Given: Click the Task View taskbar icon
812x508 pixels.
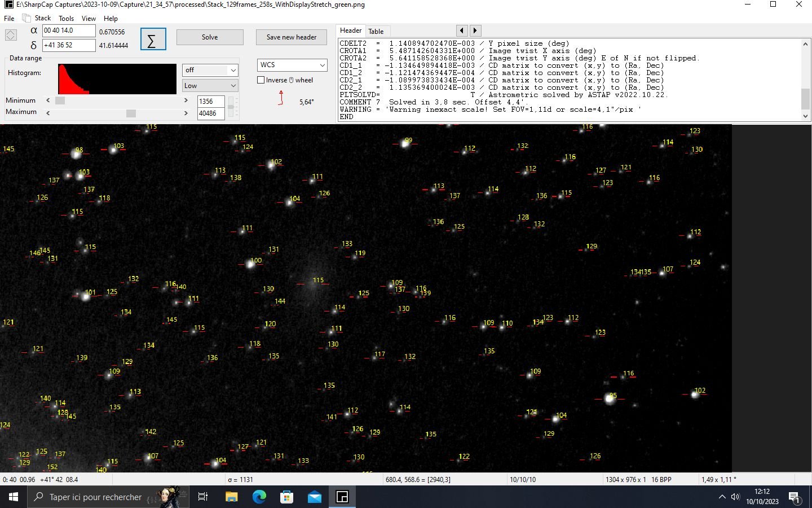Looking at the screenshot, I should pos(203,497).
